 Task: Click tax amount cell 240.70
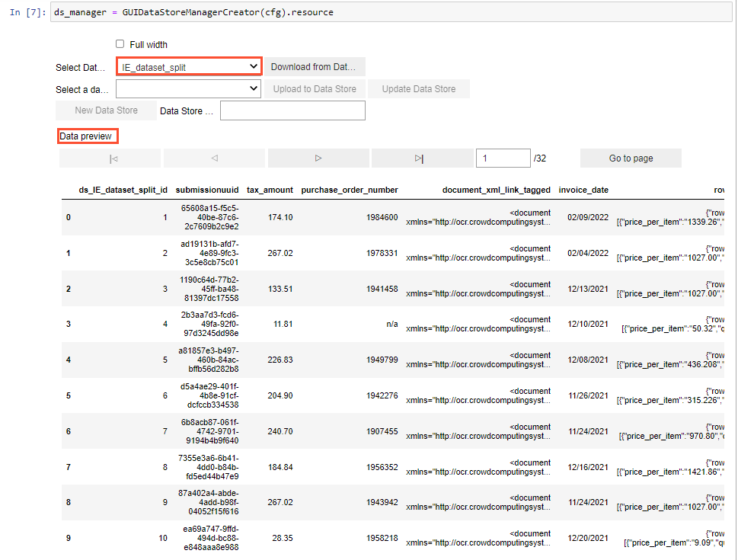(x=280, y=431)
